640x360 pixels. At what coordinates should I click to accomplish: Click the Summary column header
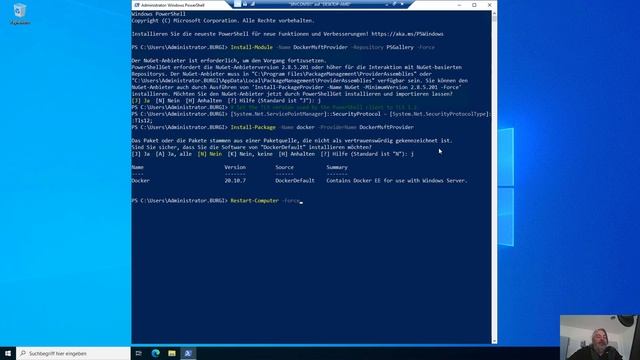337,167
